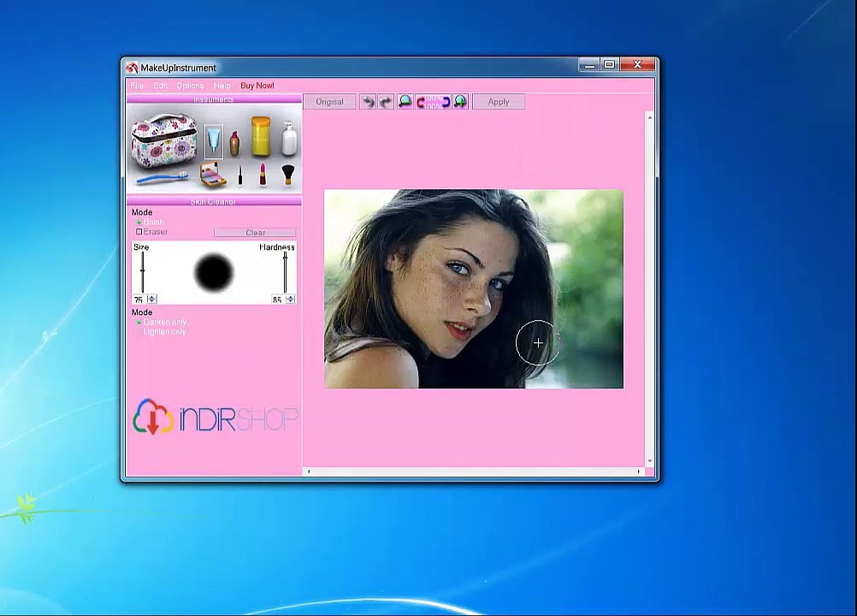
Task: Select the black eyeliner instrument
Action: pos(240,175)
